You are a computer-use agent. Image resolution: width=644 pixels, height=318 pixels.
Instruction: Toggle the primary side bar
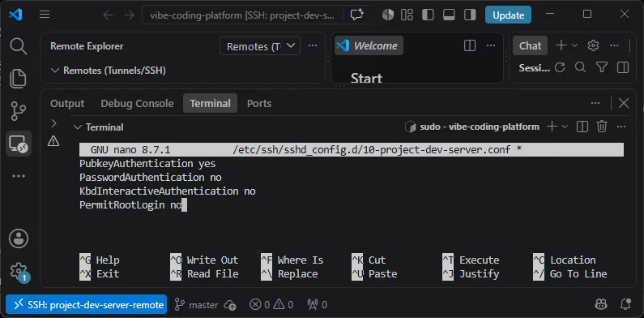(428, 15)
